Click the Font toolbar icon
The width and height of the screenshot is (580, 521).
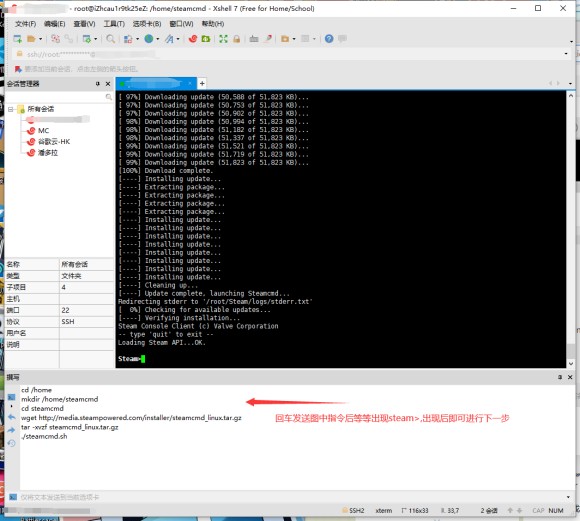(169, 39)
